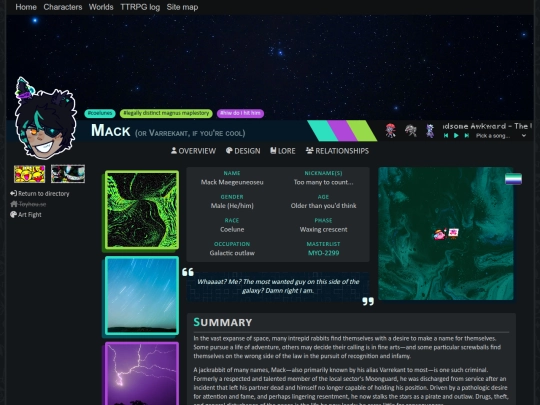
Task: Click the Coelune race value
Action: coord(232,229)
